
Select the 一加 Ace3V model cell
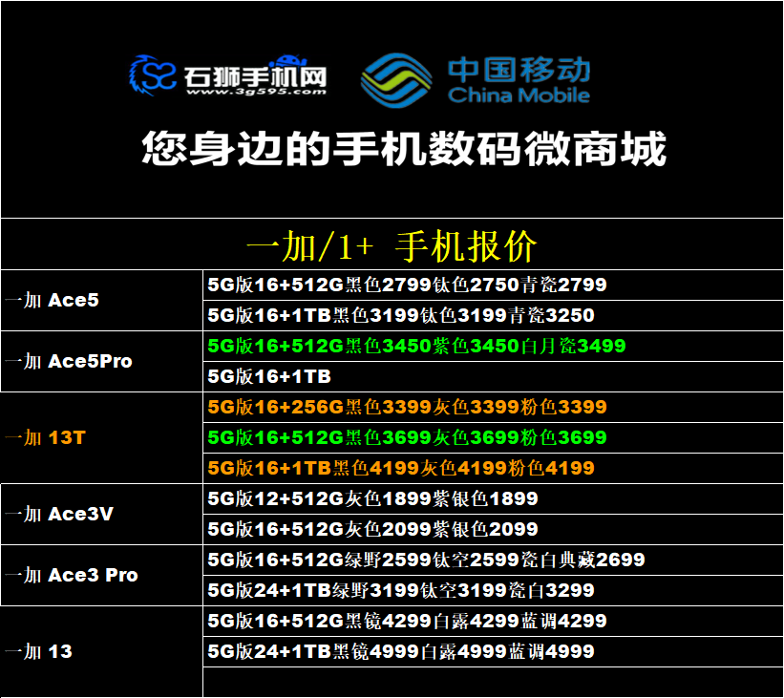tap(101, 514)
